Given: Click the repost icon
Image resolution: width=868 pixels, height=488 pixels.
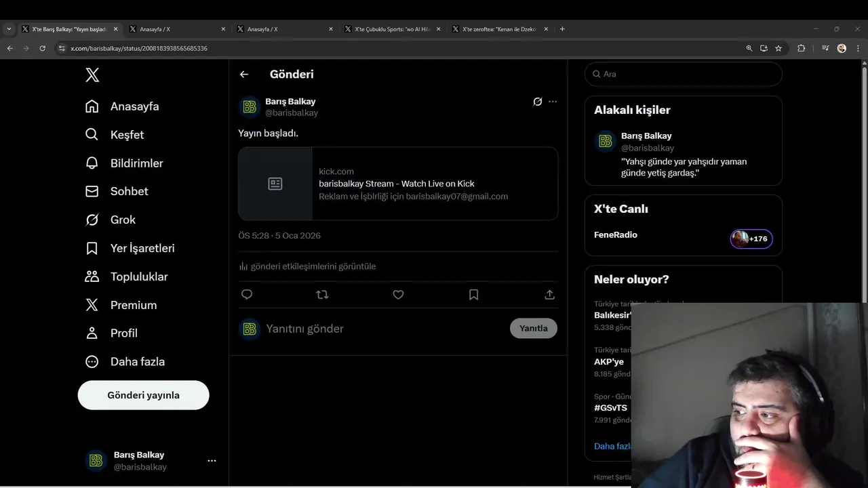Looking at the screenshot, I should [322, 294].
